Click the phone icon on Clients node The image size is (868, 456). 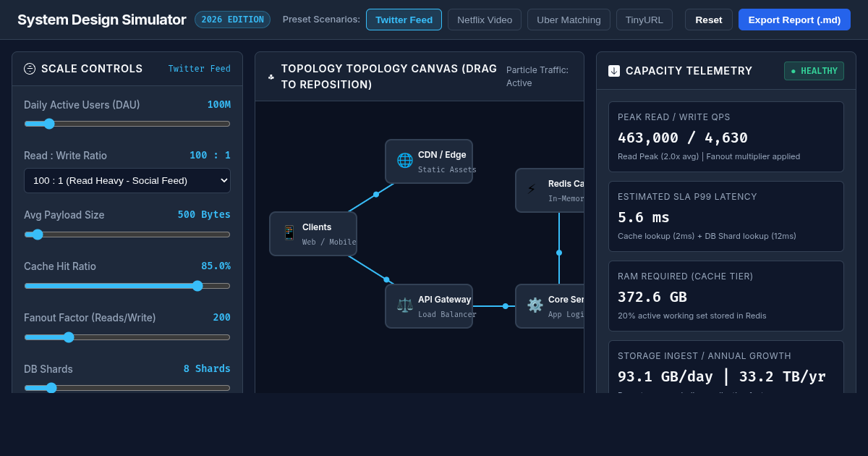pos(289,233)
